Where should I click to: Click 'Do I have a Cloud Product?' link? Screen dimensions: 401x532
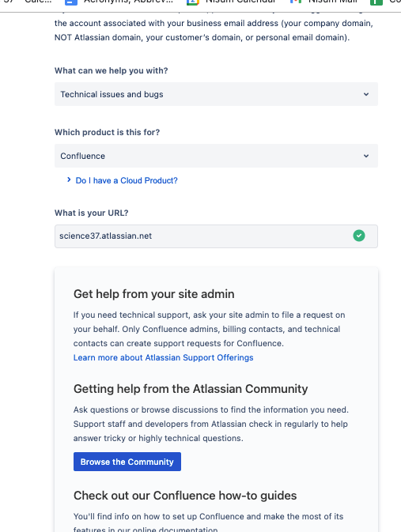click(x=127, y=180)
